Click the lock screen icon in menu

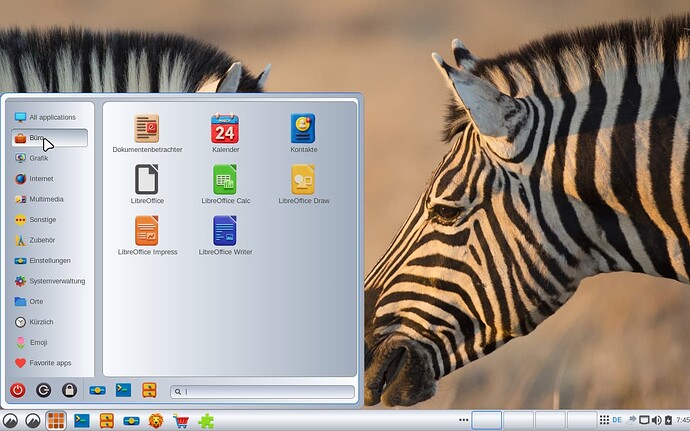point(70,390)
